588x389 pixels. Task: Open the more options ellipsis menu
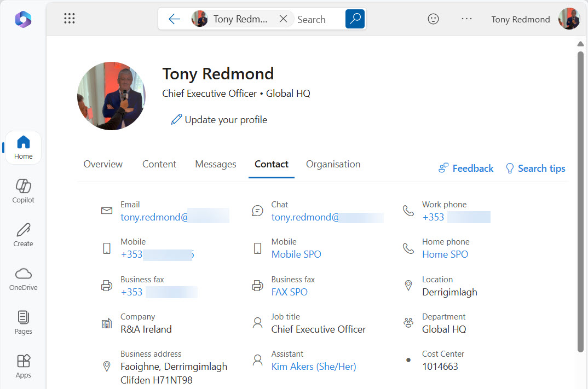click(466, 19)
